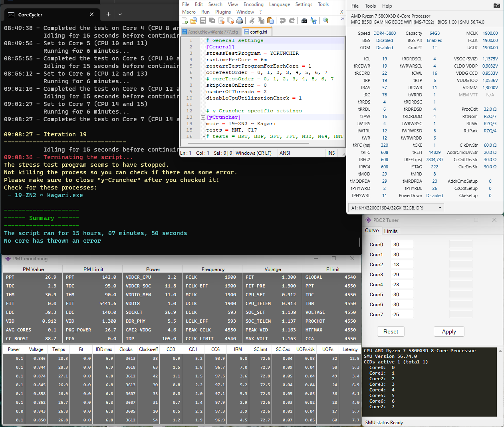This screenshot has height=427, width=504.
Task: Select the Curve tab in PBO2 Tuner
Action: pyautogui.click(x=372, y=230)
